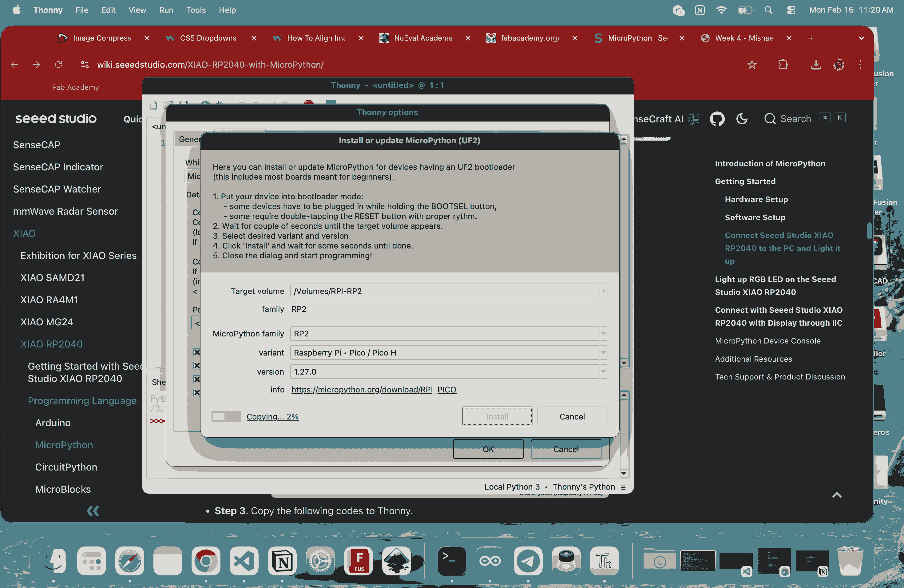The width and height of the screenshot is (904, 588).
Task: Click the Copying progress bar
Action: [226, 417]
